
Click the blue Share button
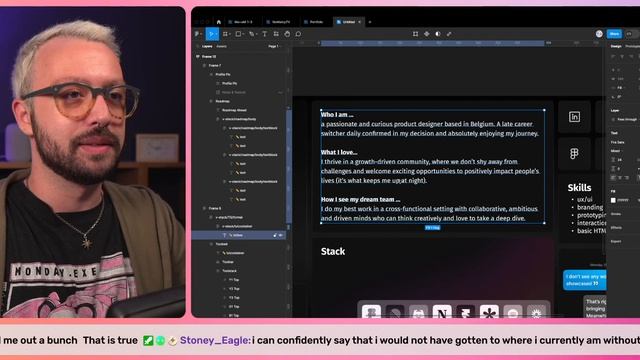click(614, 34)
